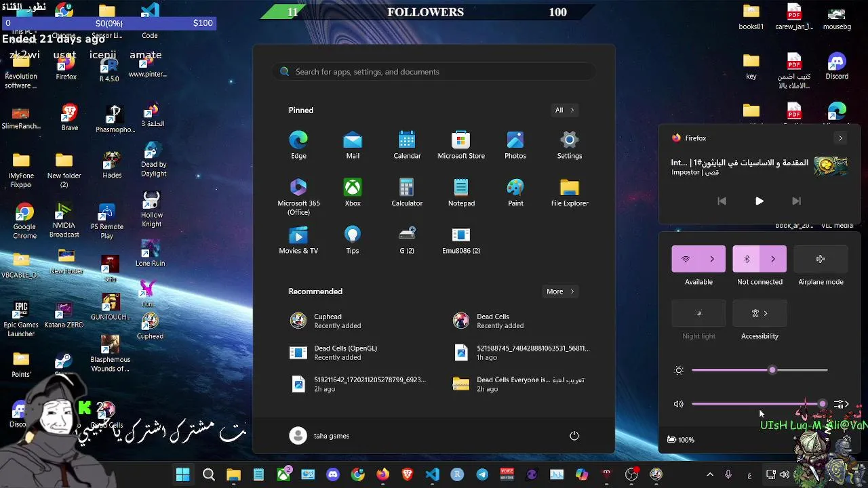The height and width of the screenshot is (488, 868).
Task: Launch the Paint app
Action: (x=515, y=192)
